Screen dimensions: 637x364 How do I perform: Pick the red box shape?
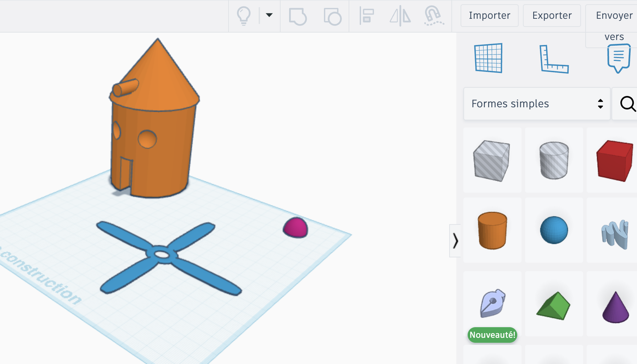(x=614, y=160)
